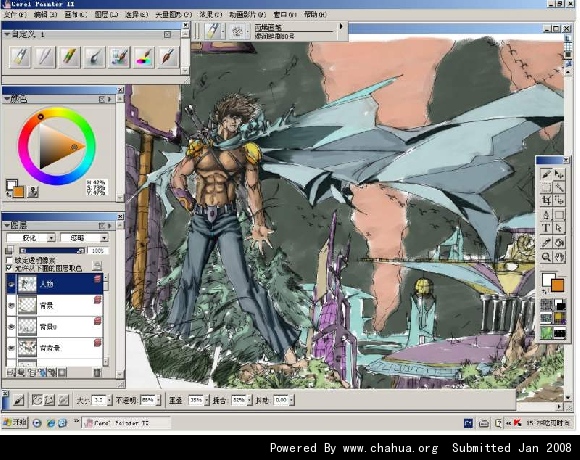Pick the Magic Wand tool
The width and height of the screenshot is (580, 460).
tap(559, 187)
